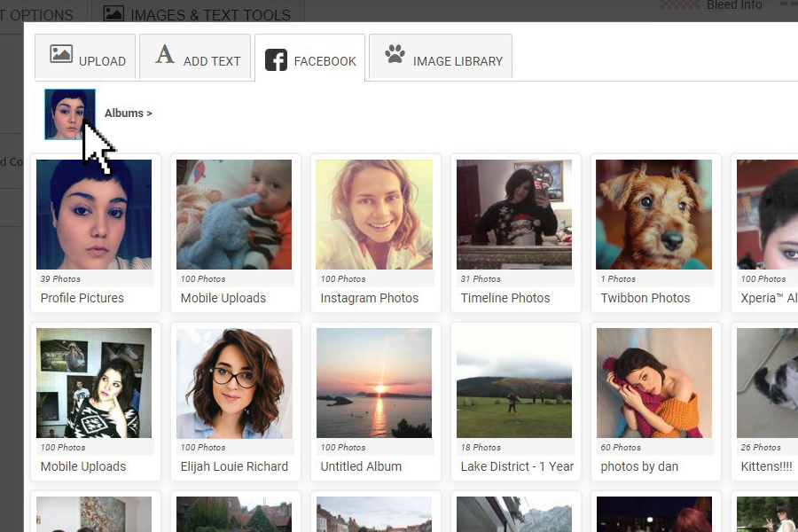Open the Untitled Album sunset thumbnail

tap(374, 383)
